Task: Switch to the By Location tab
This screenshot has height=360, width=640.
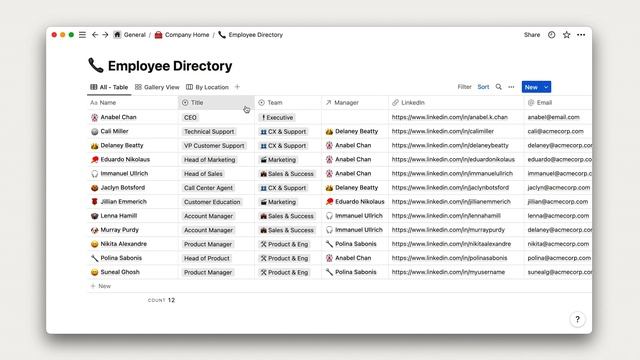Action: pos(207,87)
